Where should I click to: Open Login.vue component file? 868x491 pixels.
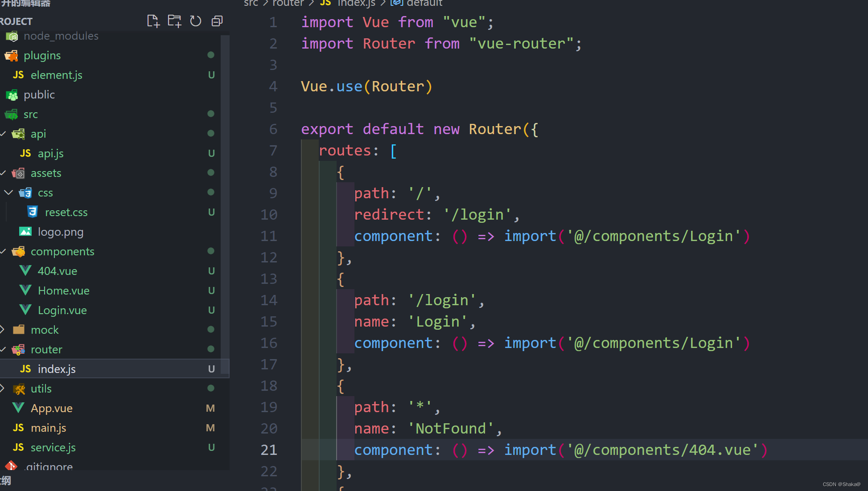tap(62, 310)
